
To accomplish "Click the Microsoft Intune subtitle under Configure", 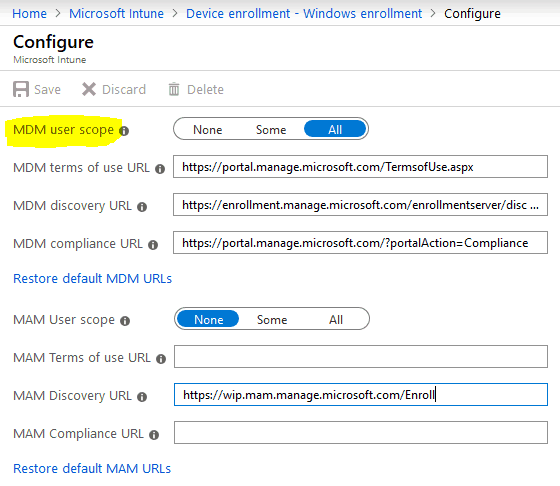I will (x=50, y=60).
